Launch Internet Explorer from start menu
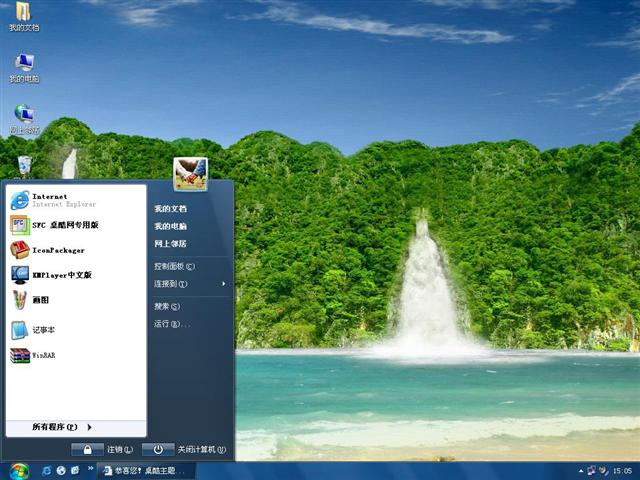640x480 pixels. pyautogui.click(x=76, y=200)
